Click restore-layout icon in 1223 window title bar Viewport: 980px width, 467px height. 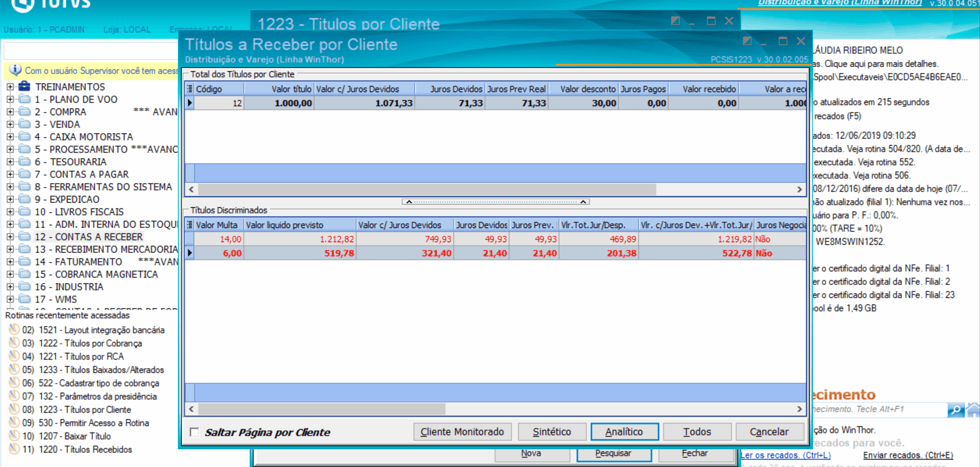675,21
